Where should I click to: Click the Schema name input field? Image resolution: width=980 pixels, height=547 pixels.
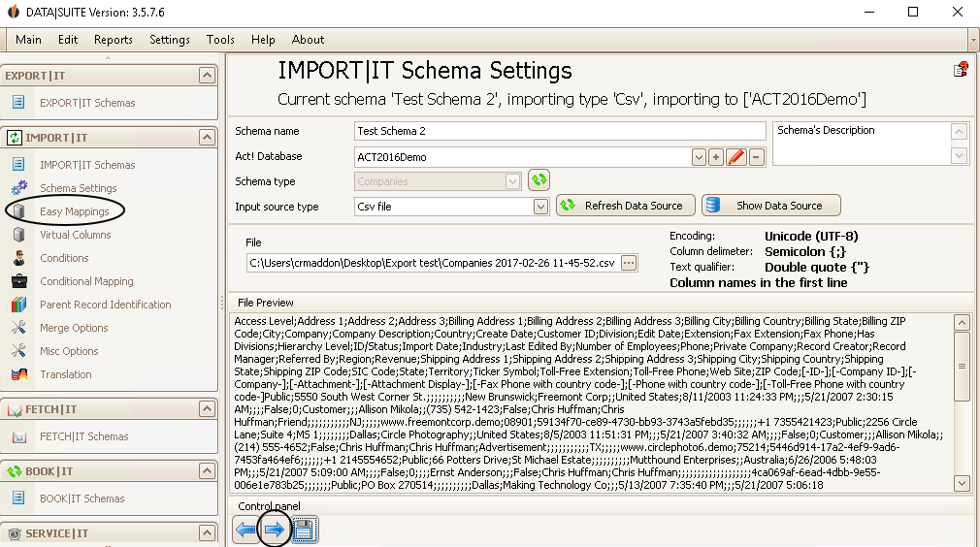pos(560,131)
